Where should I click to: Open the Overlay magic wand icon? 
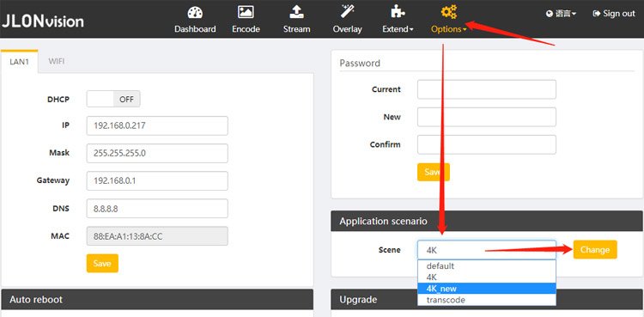pyautogui.click(x=348, y=11)
